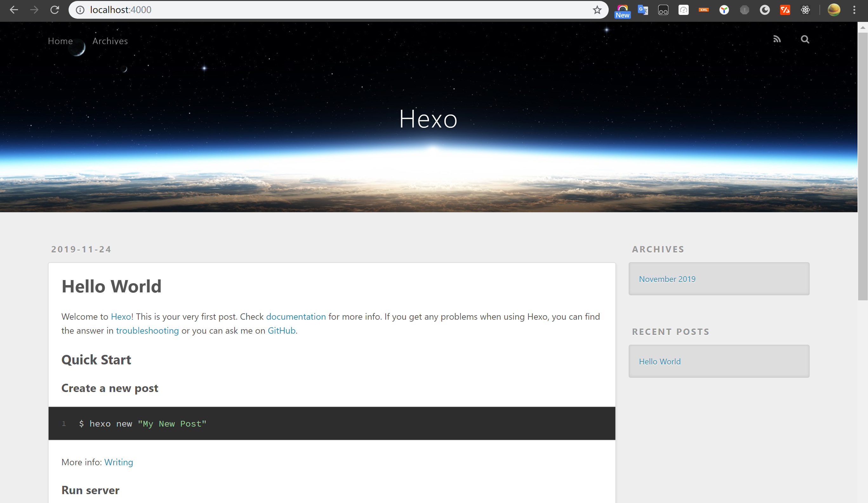Open the grey crescent moon extension icon
The image size is (868, 503).
pos(765,10)
